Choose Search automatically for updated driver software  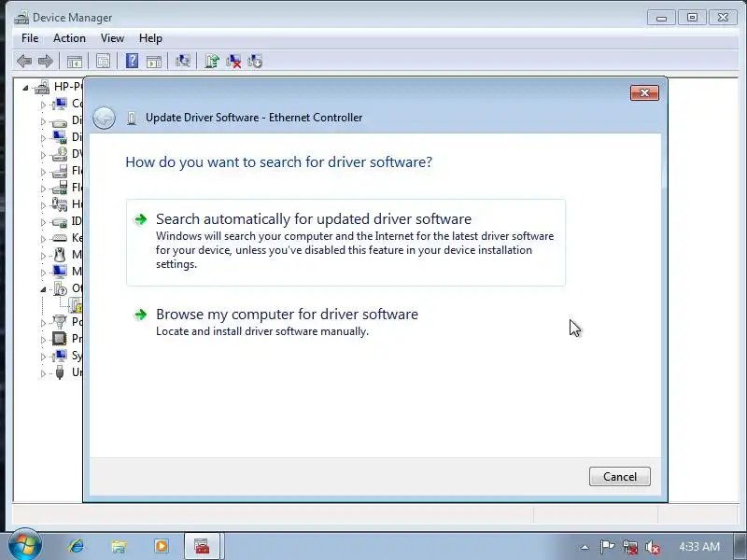coord(345,243)
